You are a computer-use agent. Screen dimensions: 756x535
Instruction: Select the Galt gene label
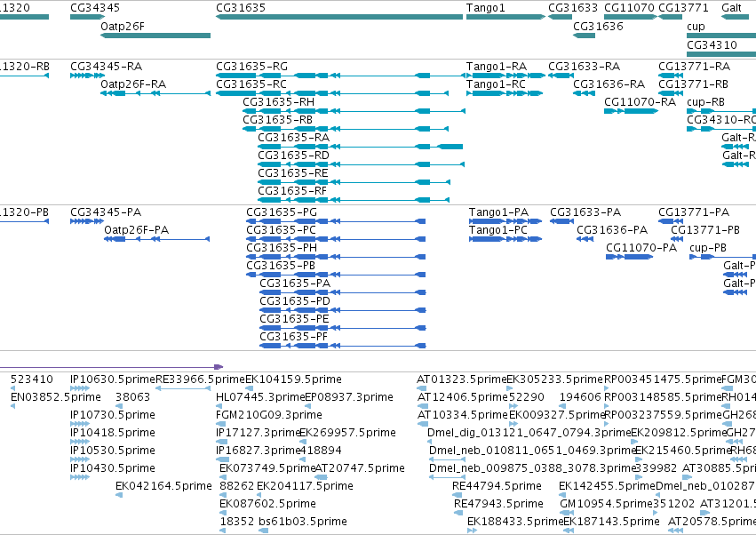(731, 8)
